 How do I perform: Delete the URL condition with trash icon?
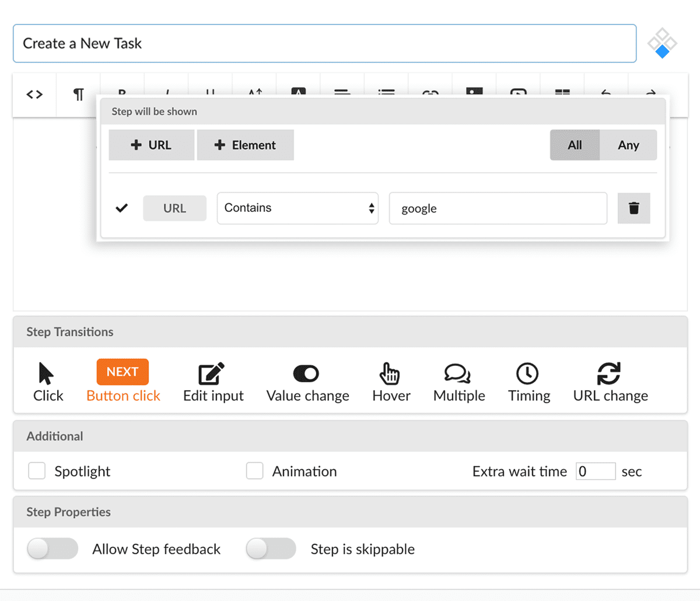tap(634, 208)
